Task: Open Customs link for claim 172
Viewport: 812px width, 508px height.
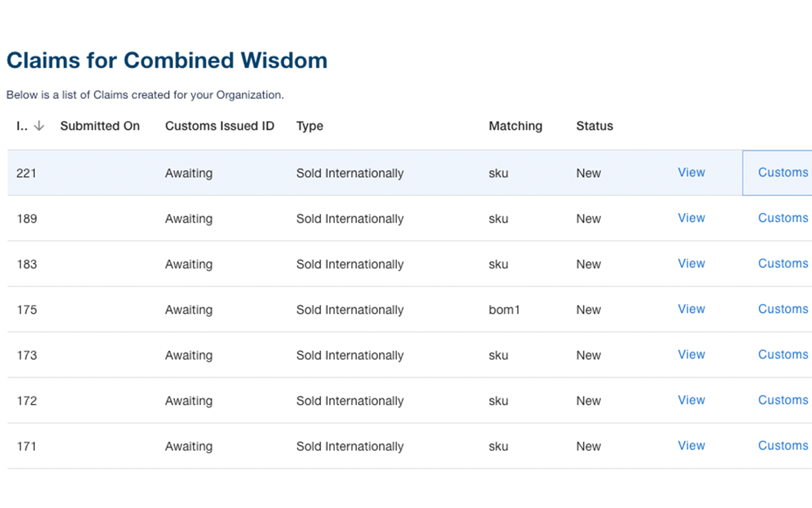Action: pyautogui.click(x=783, y=400)
